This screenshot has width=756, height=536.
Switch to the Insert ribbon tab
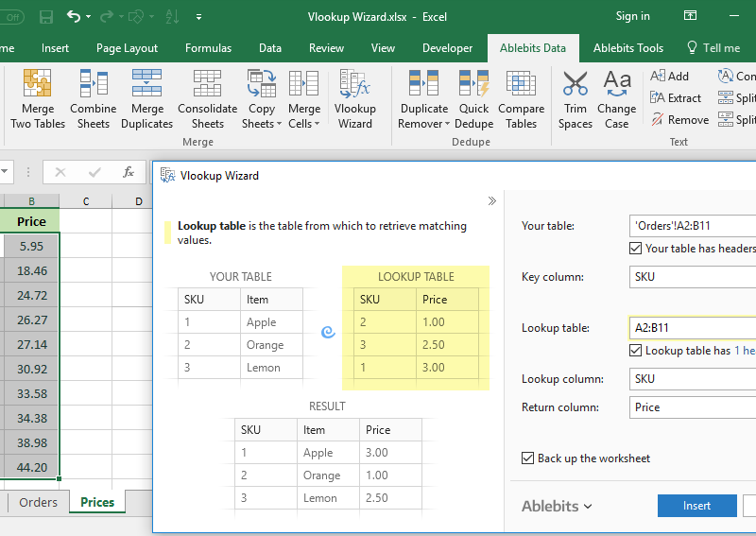point(55,48)
